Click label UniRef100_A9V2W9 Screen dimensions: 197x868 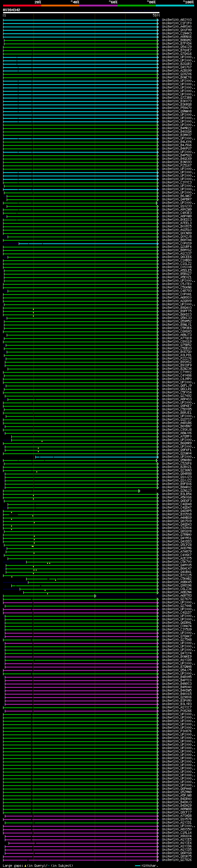[177, 210]
